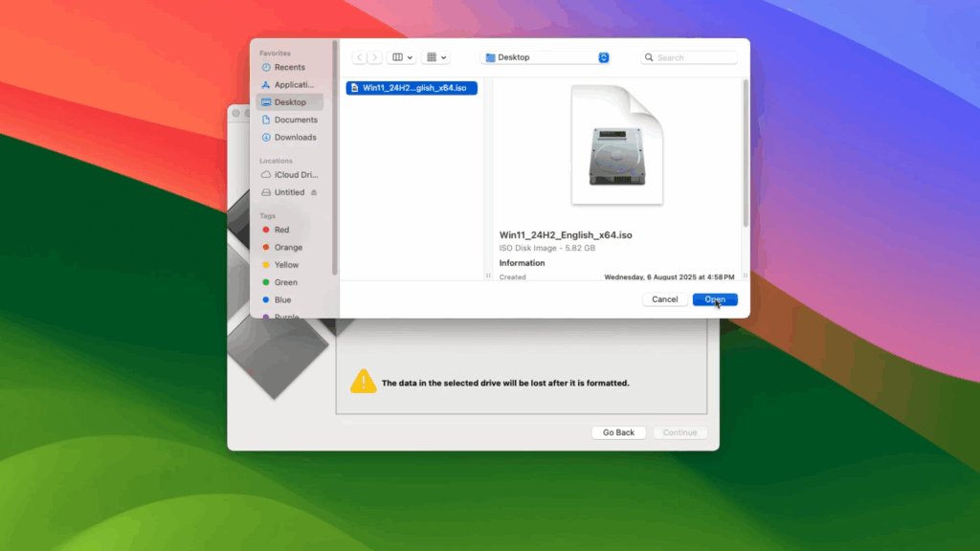Click Continue in Boot Camp window
This screenshot has height=551, width=980.
[x=680, y=432]
